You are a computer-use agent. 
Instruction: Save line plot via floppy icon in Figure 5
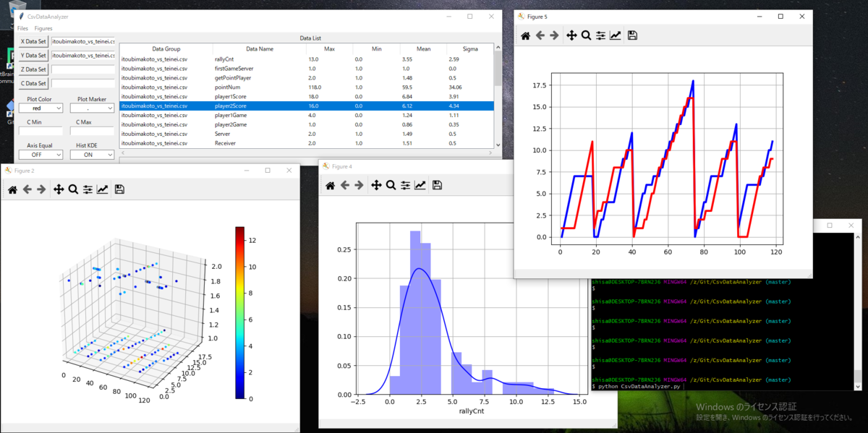[x=632, y=35]
